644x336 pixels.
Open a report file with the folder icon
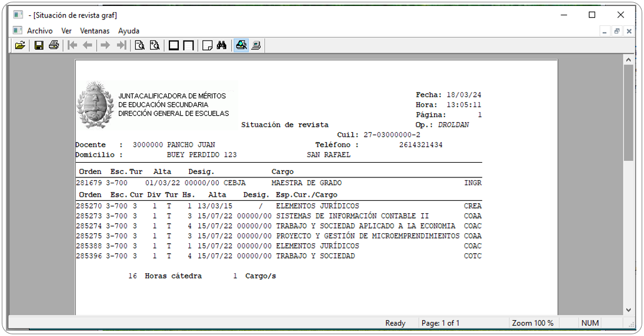(x=20, y=45)
